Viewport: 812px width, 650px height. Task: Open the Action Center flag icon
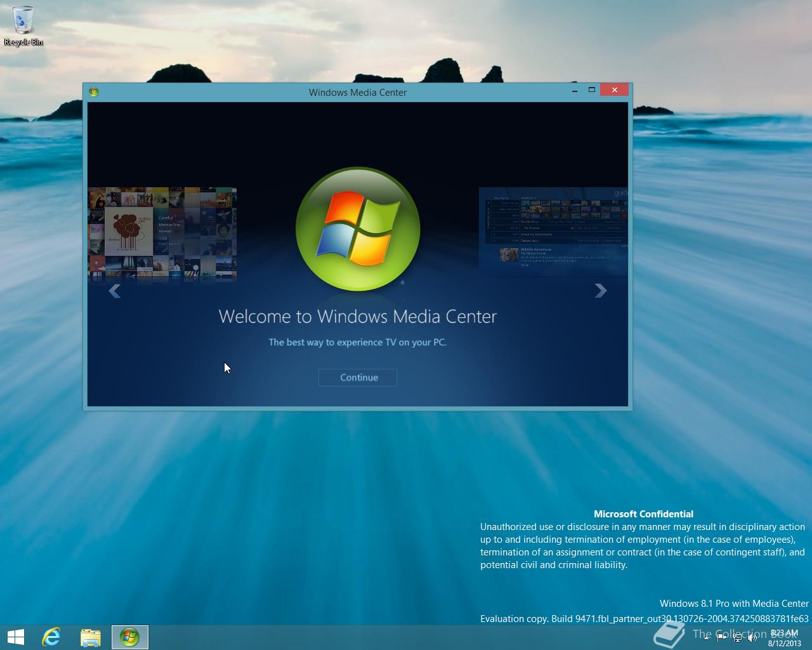[x=722, y=638]
